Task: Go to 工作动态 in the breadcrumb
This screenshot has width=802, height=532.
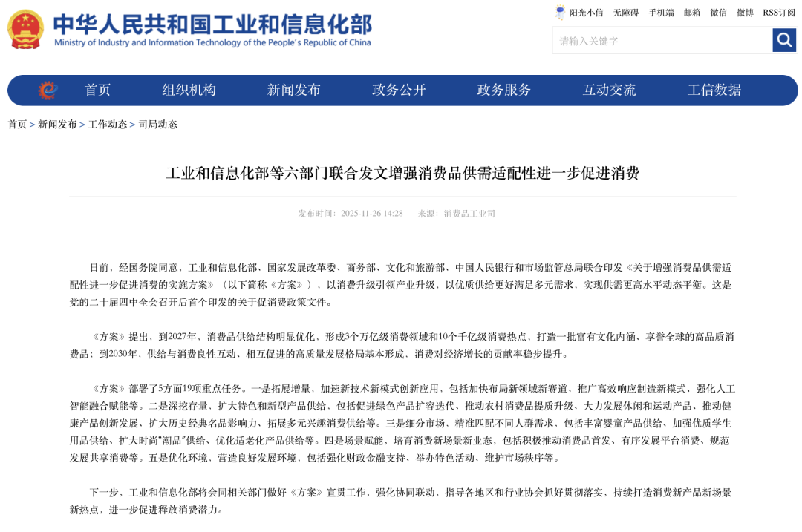Action: pos(108,124)
